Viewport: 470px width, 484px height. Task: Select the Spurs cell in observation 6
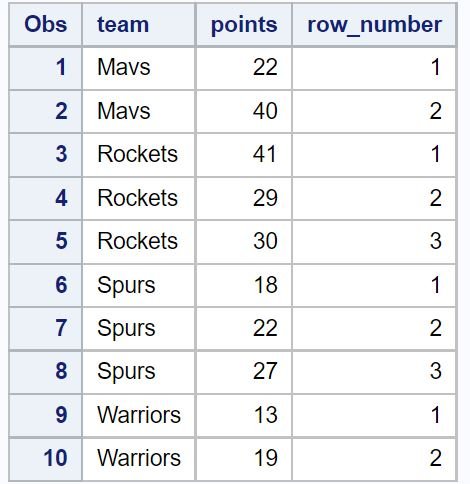pyautogui.click(x=139, y=285)
